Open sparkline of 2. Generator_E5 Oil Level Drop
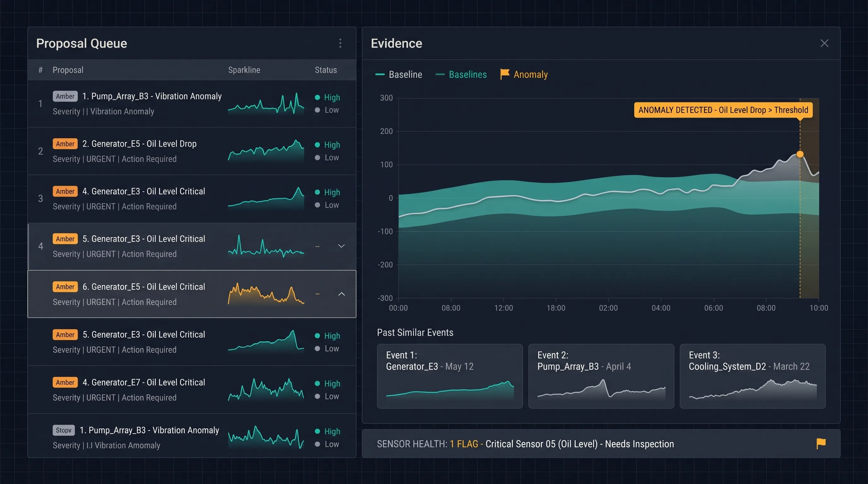 coord(266,151)
